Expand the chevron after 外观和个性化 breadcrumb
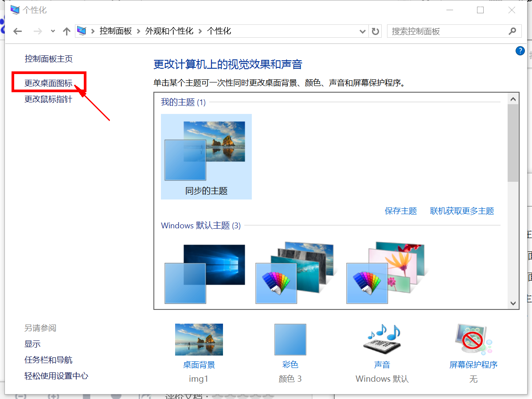This screenshot has height=399, width=532. (200, 31)
